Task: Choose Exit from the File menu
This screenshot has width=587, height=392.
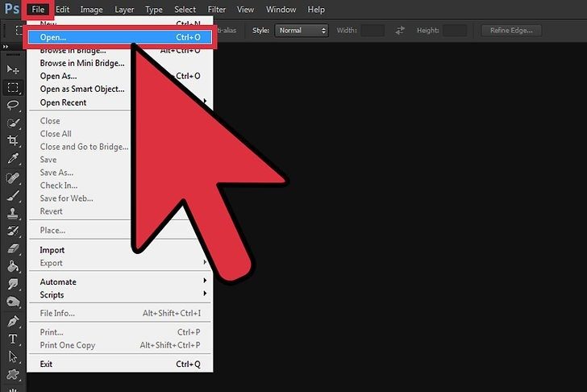Action: pos(46,364)
